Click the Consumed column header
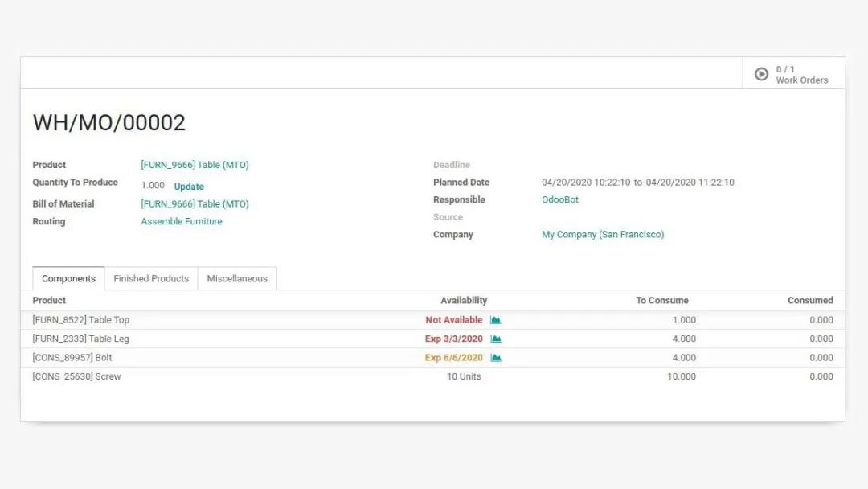The width and height of the screenshot is (868, 489). point(810,300)
